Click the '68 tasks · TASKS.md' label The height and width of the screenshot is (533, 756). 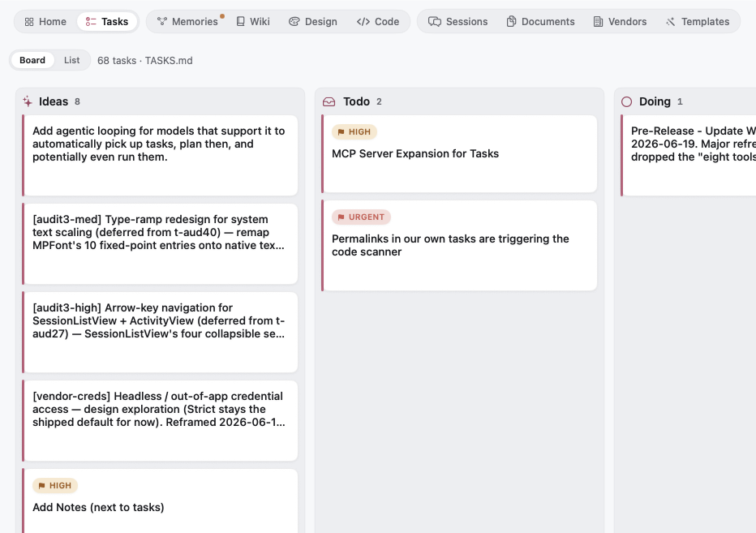(x=145, y=61)
